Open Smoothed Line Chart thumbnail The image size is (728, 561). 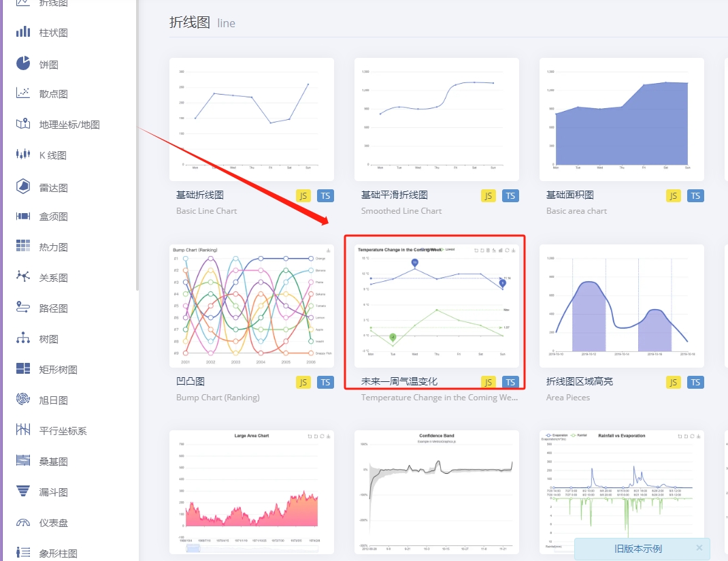point(436,119)
